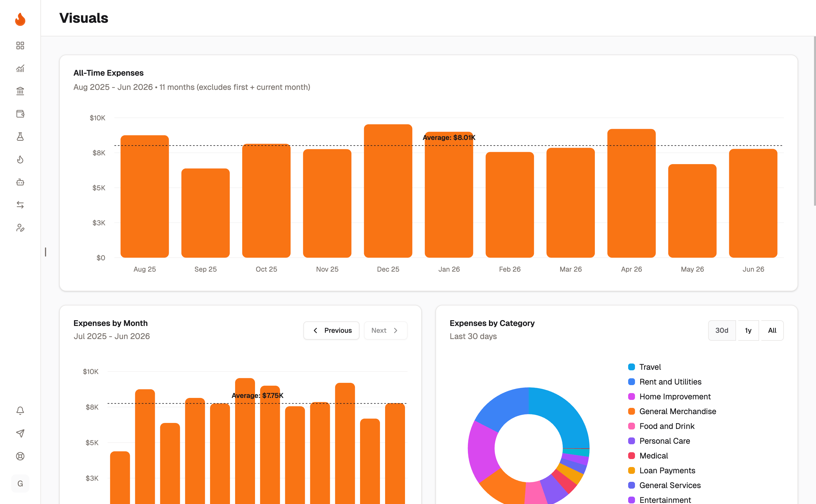Open the wallet icon in sidebar
Image resolution: width=816 pixels, height=504 pixels.
tap(20, 114)
